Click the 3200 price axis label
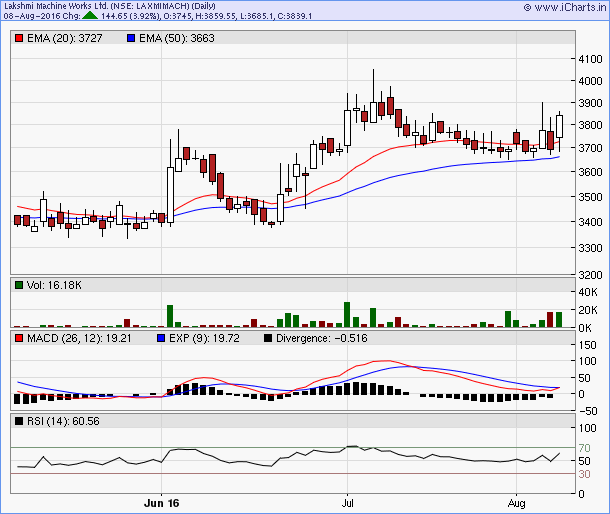The width and height of the screenshot is (610, 514). (x=590, y=275)
